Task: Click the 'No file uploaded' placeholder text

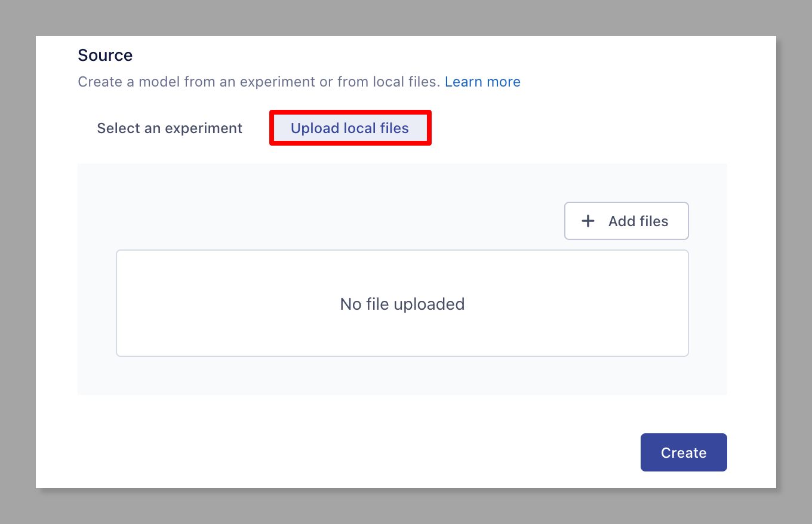Action: 402,304
